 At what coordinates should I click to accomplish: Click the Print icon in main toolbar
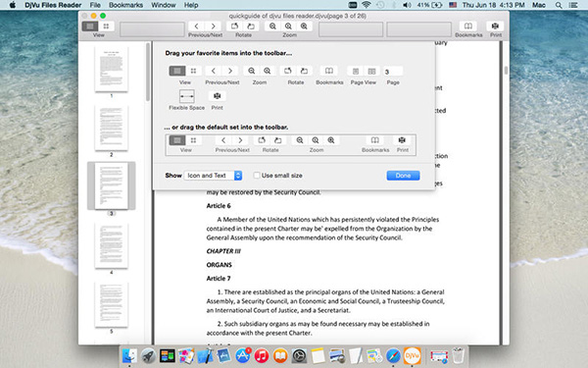[495, 26]
